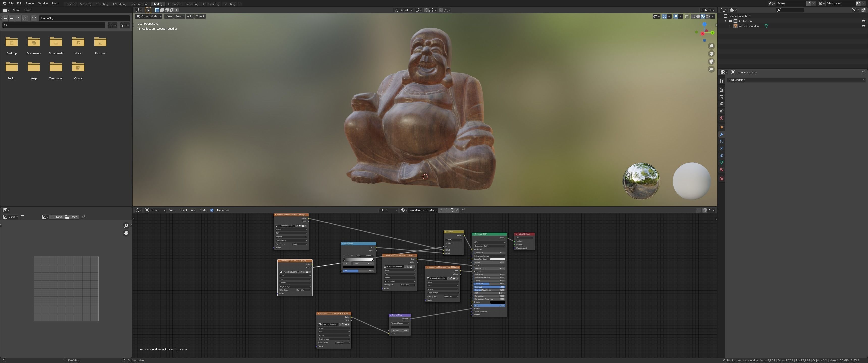The image size is (868, 363).
Task: Open the shading options dropdown arrow
Action: coord(713,16)
